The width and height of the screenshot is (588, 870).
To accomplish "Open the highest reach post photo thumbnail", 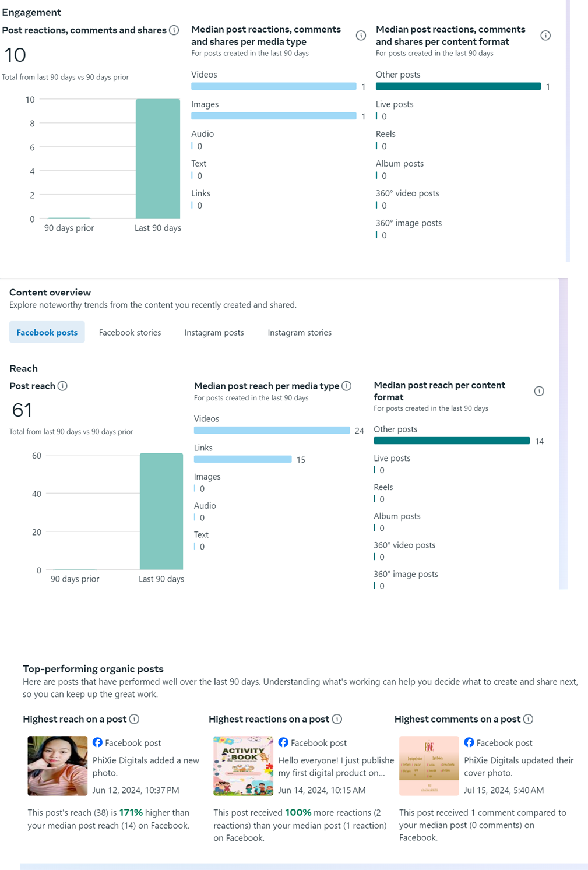I will 58,766.
